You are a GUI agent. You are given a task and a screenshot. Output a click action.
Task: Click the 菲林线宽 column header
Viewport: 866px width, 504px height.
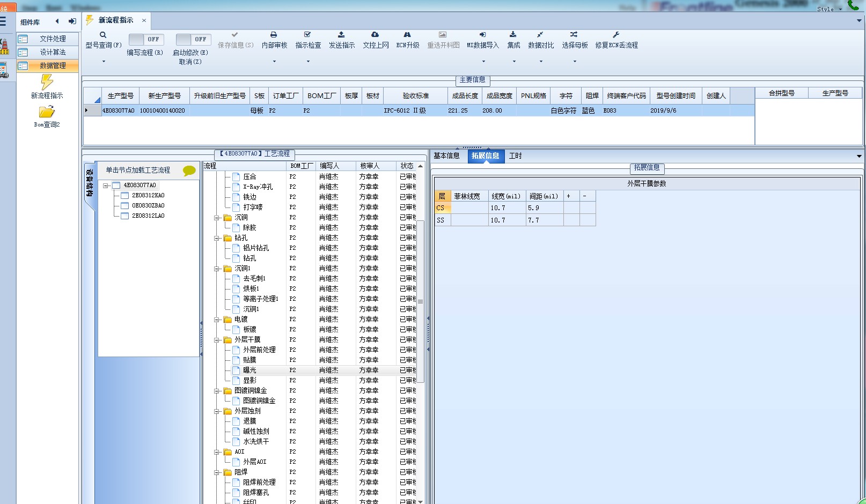469,196
